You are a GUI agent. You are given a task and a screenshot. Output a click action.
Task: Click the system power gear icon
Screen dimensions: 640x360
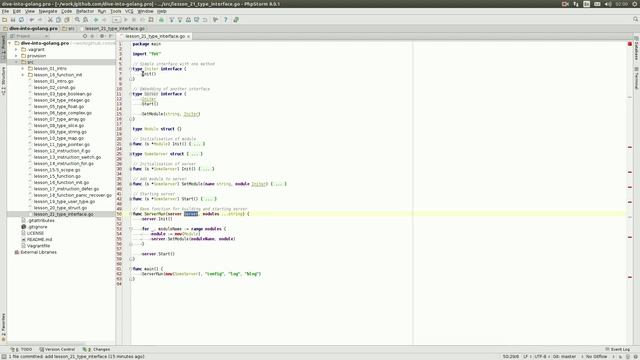635,4
